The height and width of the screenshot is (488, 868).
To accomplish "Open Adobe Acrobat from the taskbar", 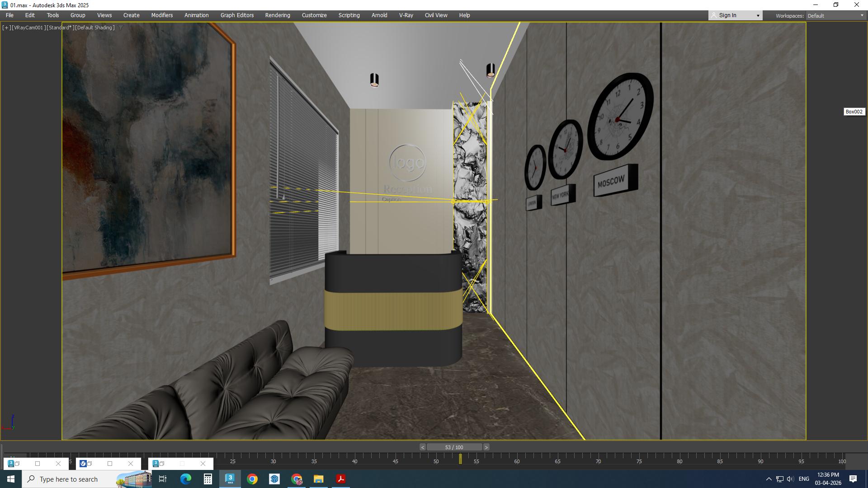I will [x=341, y=479].
